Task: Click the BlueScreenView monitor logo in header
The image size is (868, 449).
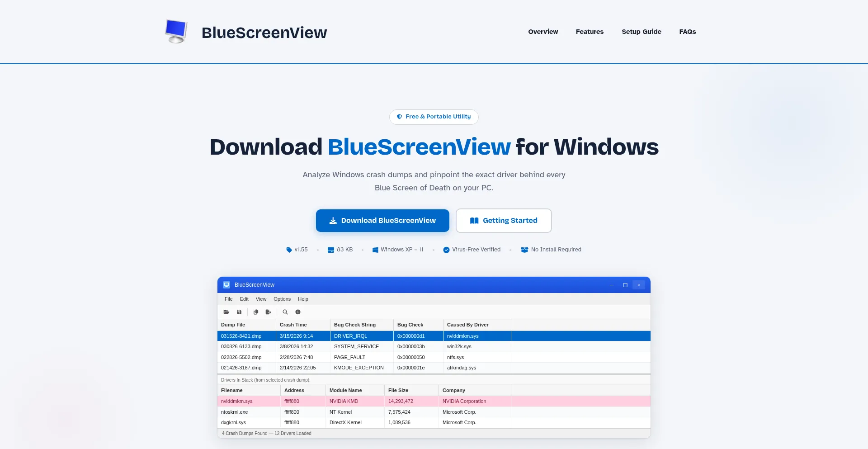Action: click(x=176, y=32)
